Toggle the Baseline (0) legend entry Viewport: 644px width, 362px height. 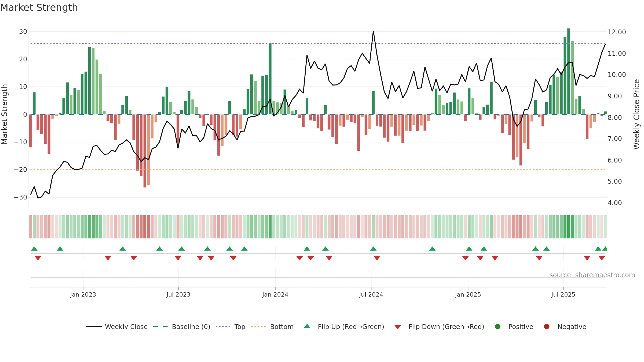click(182, 327)
